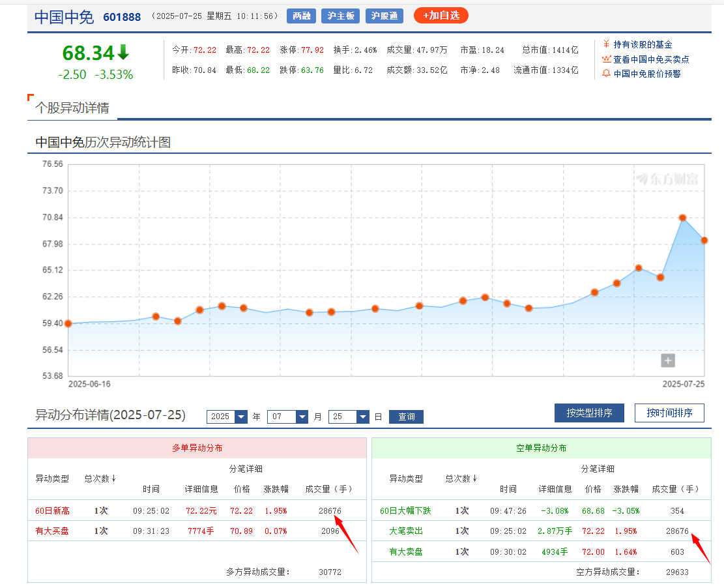The width and height of the screenshot is (724, 588).
Task: Click the chart icon beside 查看中国中免买卖点
Action: click(x=606, y=59)
